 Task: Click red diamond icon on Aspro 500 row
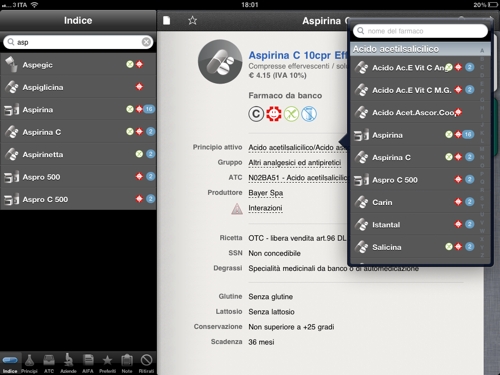tap(139, 176)
